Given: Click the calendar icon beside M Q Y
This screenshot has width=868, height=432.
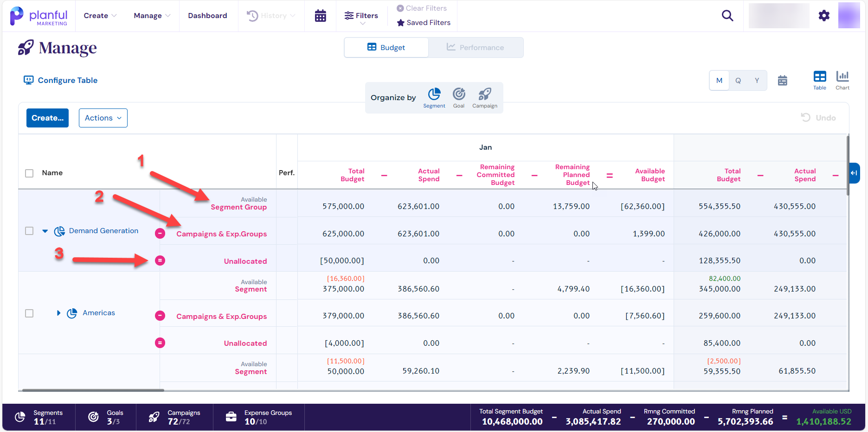Looking at the screenshot, I should (x=783, y=81).
